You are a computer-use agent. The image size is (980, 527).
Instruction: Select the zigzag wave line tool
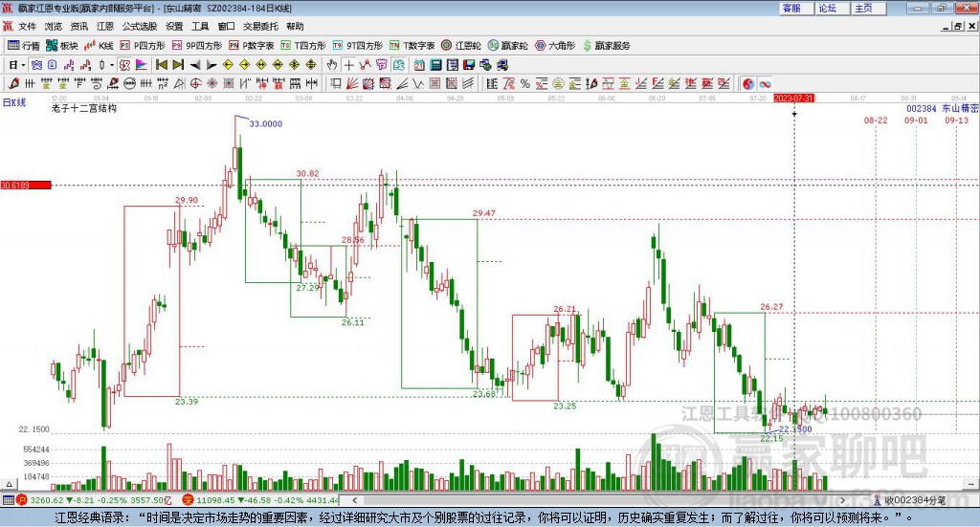click(x=418, y=83)
